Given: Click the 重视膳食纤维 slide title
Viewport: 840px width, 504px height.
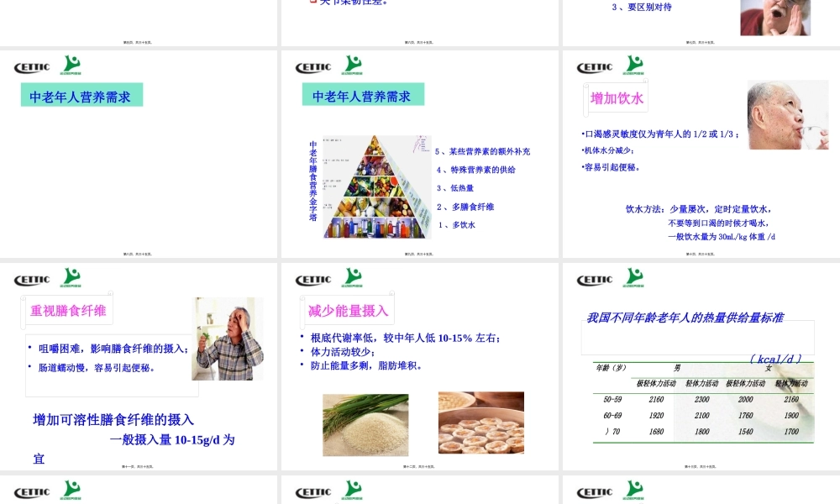Looking at the screenshot, I should (68, 309).
